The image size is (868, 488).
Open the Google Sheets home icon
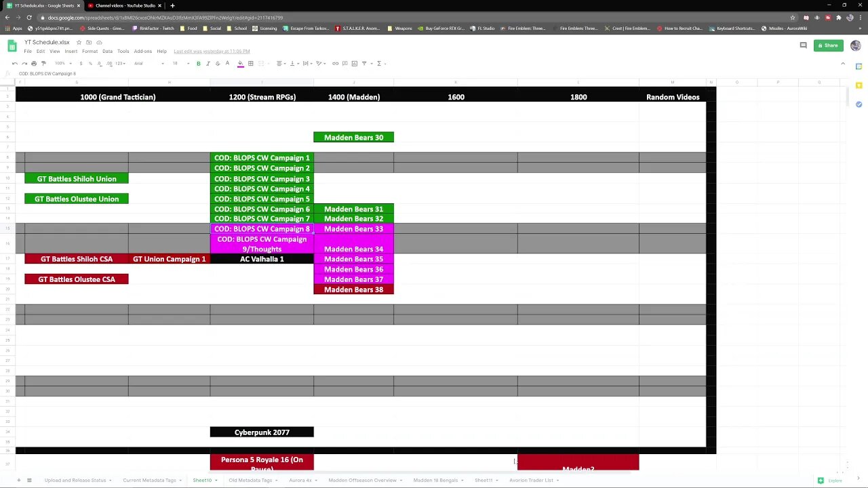(x=12, y=46)
